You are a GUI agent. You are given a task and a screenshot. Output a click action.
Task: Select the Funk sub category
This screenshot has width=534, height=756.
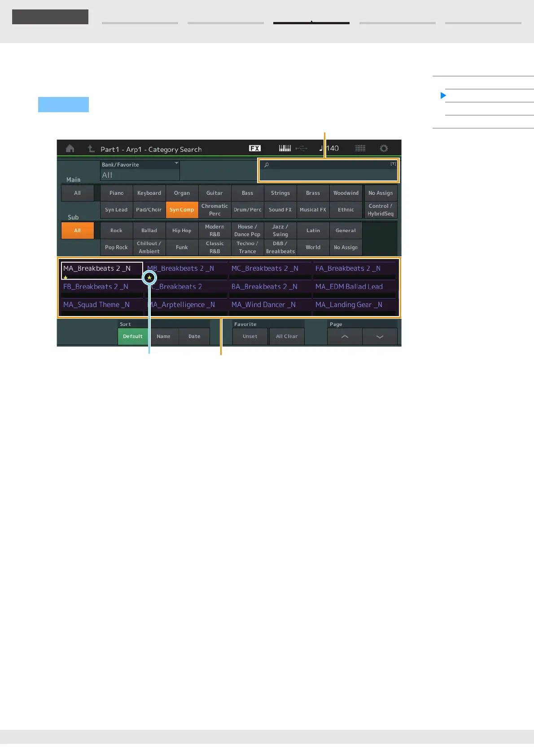[x=182, y=247]
